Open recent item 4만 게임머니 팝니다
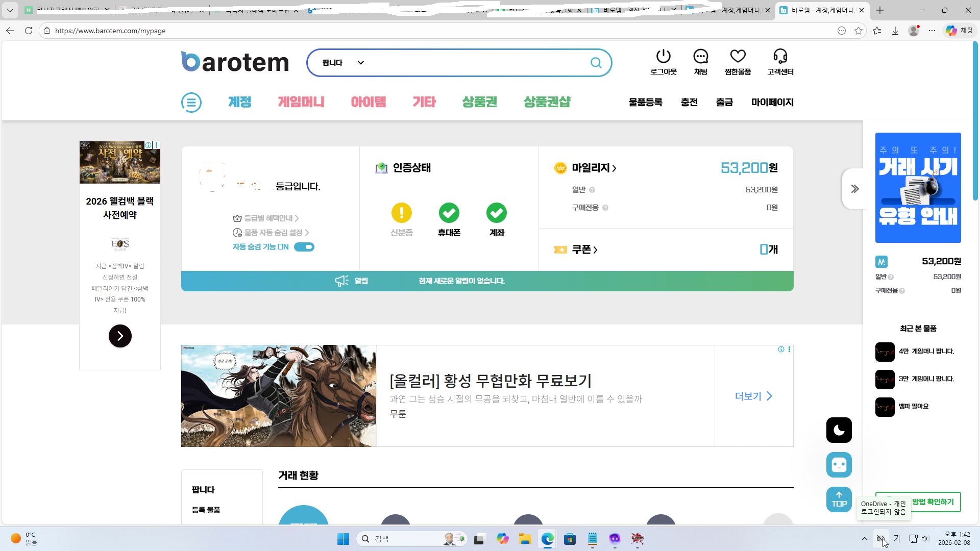Viewport: 980px width, 551px height. click(x=918, y=352)
